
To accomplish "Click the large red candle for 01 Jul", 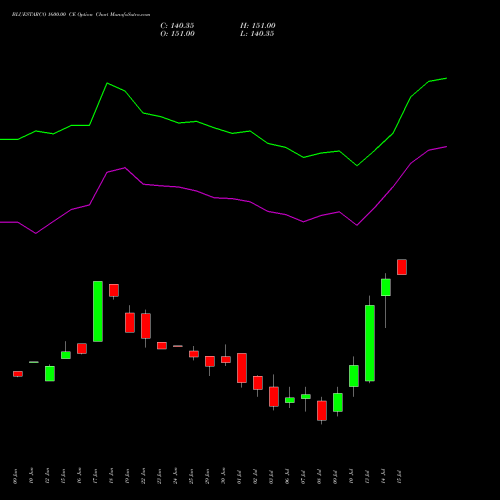I will (x=242, y=368).
